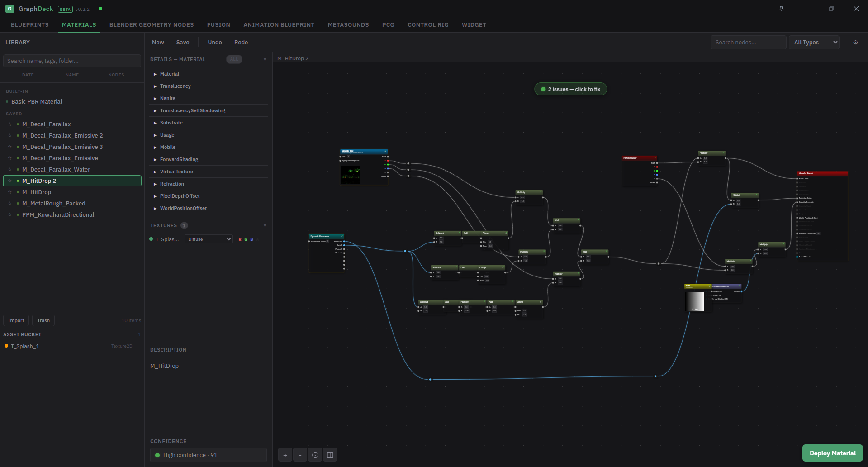The height and width of the screenshot is (467, 868).
Task: Select the zoom-in tool below the graph canvas
Action: [285, 454]
